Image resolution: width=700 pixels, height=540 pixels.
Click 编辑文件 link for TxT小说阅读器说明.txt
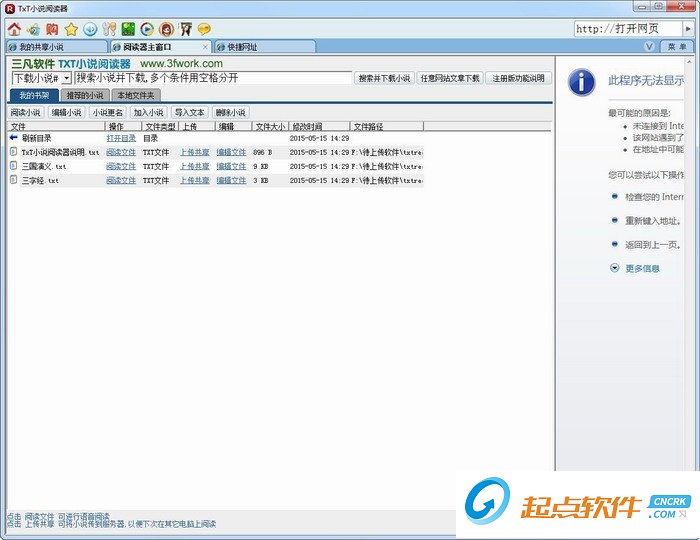click(231, 152)
